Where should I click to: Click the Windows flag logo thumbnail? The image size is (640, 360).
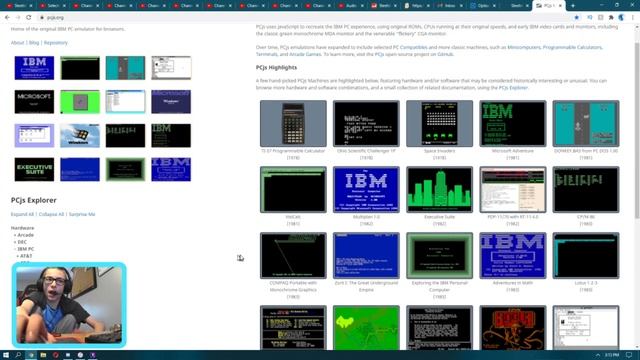(x=80, y=136)
